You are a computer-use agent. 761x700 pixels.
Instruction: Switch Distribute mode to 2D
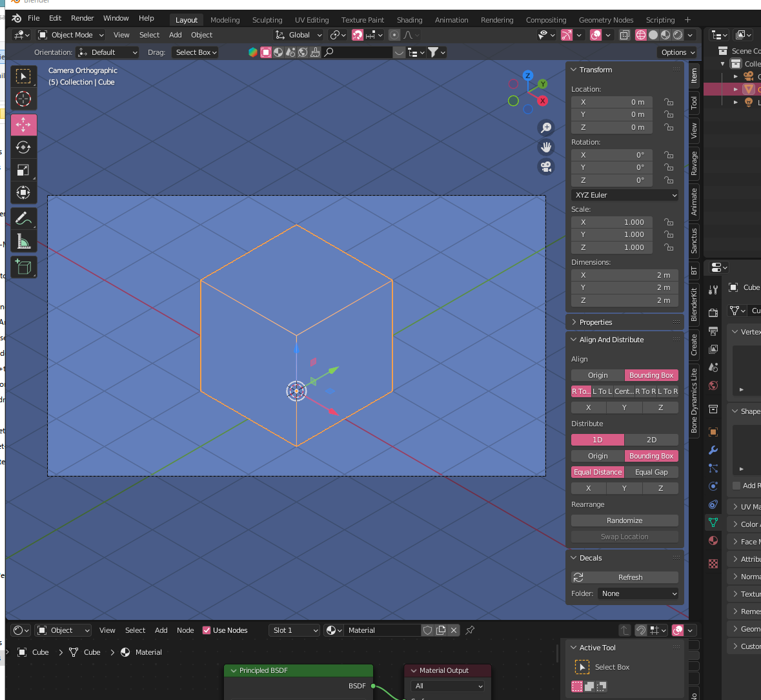click(651, 440)
